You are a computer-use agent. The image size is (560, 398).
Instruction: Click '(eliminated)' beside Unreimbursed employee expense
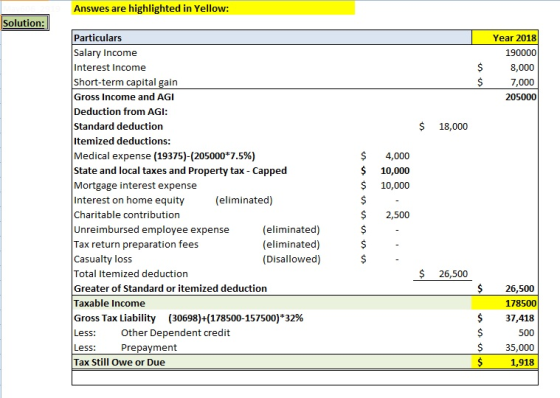point(291,229)
